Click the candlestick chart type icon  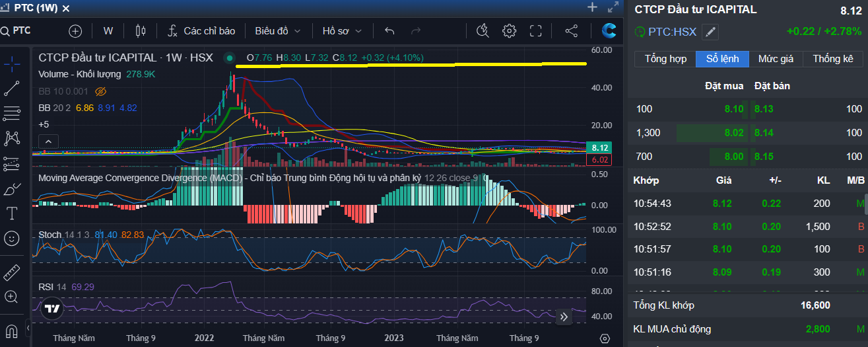coord(139,31)
